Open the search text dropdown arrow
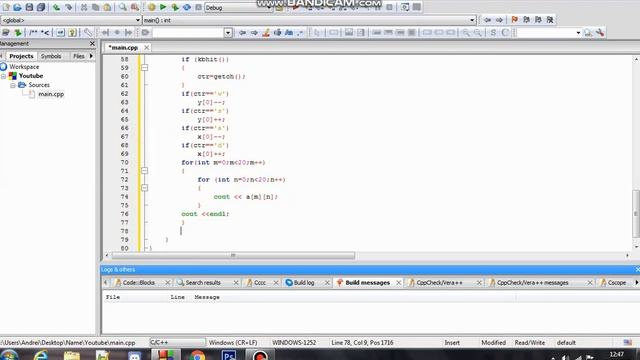 [x=228, y=33]
